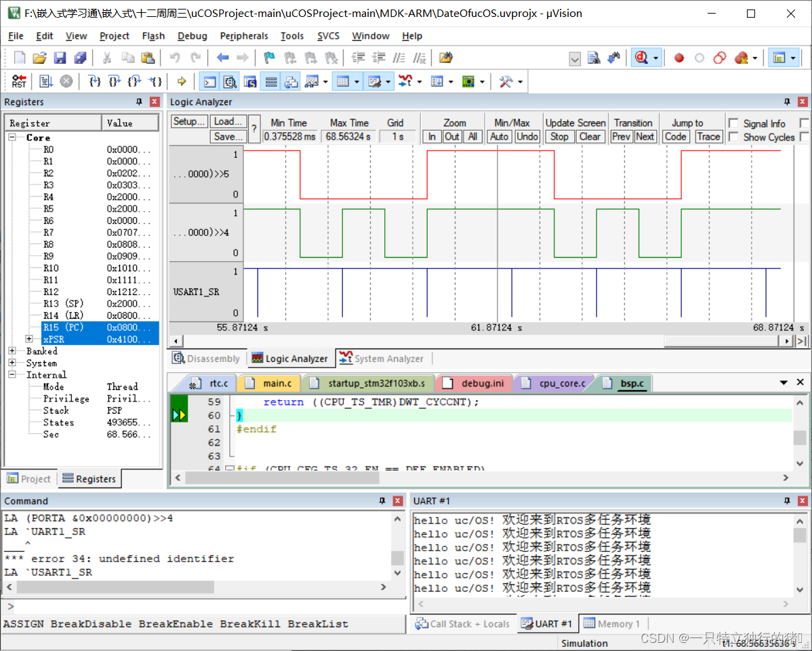Open the Flash menu
The height and width of the screenshot is (651, 812).
pyautogui.click(x=153, y=36)
